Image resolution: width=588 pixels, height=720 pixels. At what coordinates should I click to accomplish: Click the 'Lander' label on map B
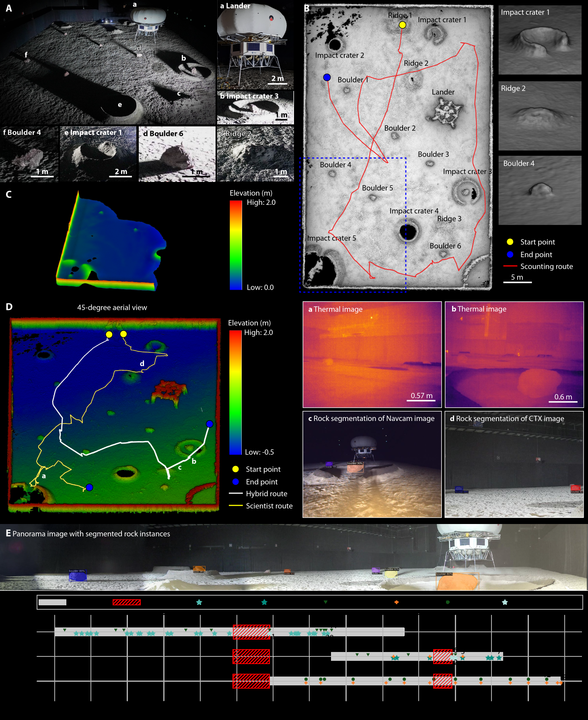click(443, 92)
